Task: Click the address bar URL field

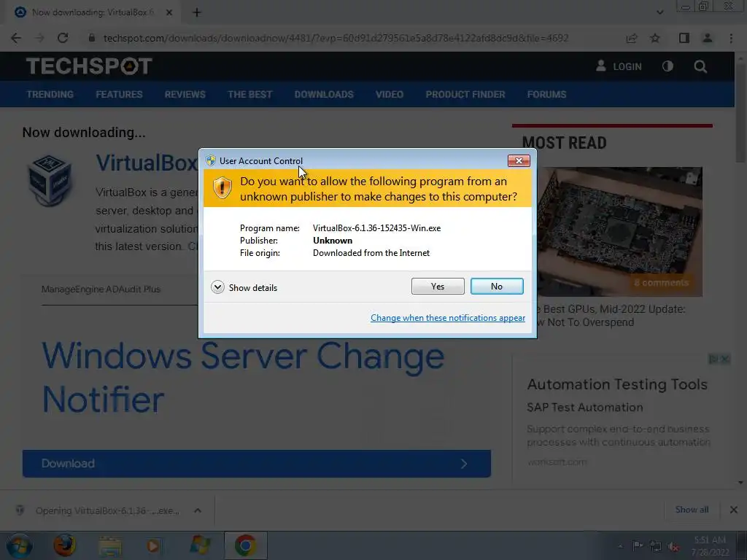Action: [x=336, y=38]
